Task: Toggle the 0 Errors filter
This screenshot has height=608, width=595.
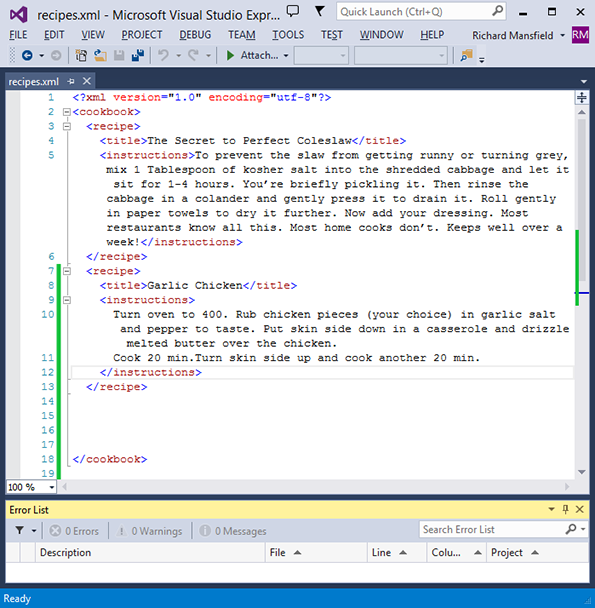Action: (x=74, y=531)
